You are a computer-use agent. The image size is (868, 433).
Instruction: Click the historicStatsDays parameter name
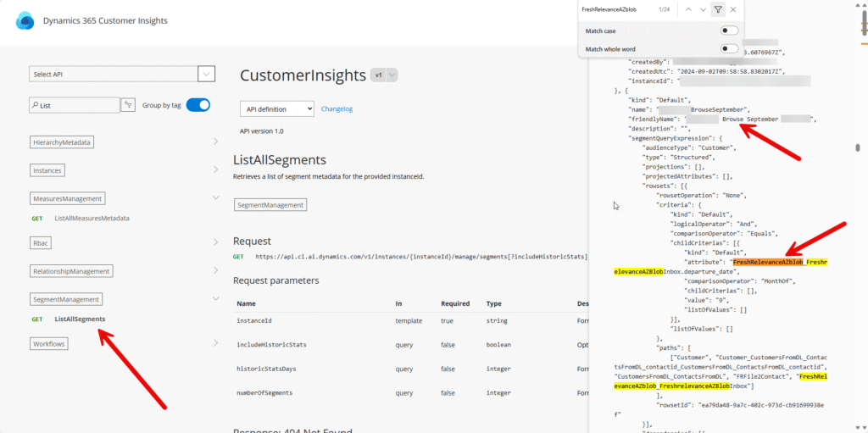point(266,369)
